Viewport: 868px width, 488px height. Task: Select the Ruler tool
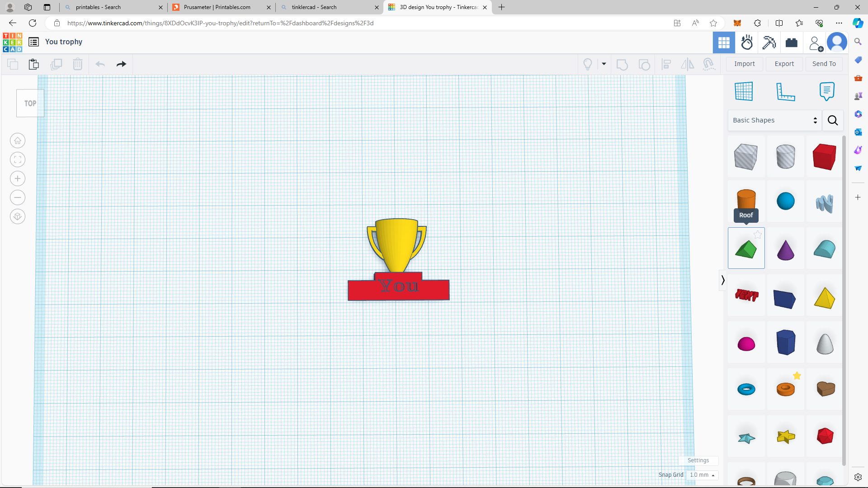[785, 92]
